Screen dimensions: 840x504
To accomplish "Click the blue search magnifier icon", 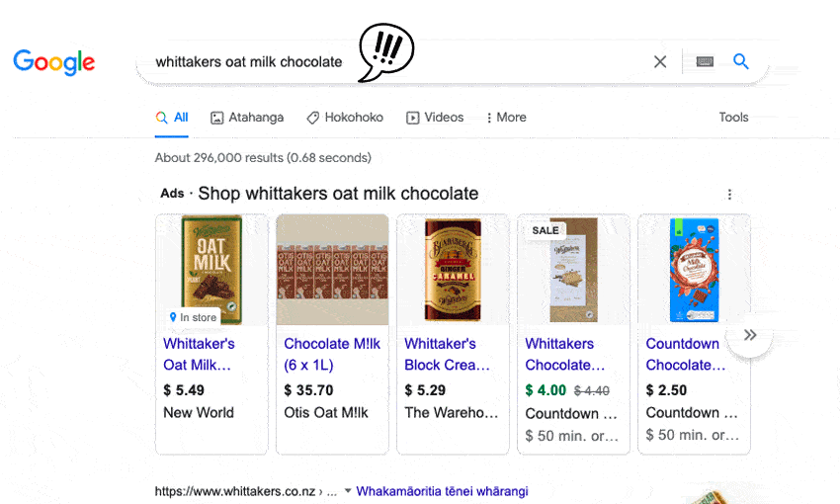I will pos(741,62).
